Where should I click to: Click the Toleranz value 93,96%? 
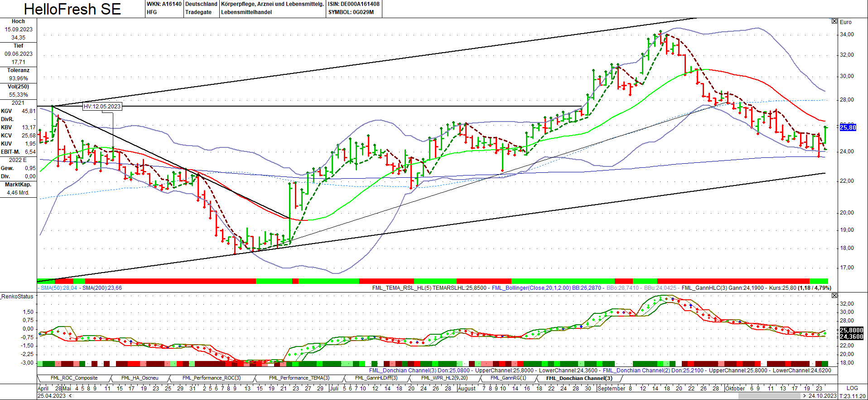tap(19, 78)
